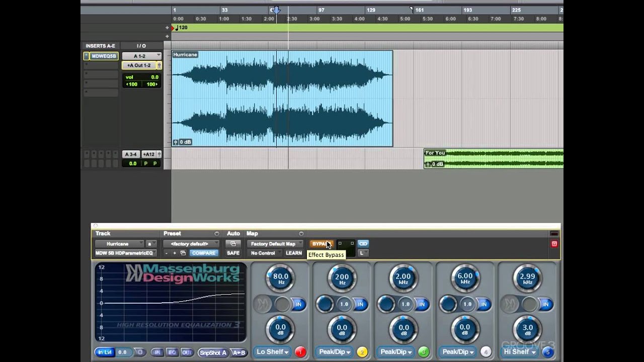Click the 2.99 kHz frequency knob
Viewport: 644px width, 362px height.
click(x=527, y=279)
